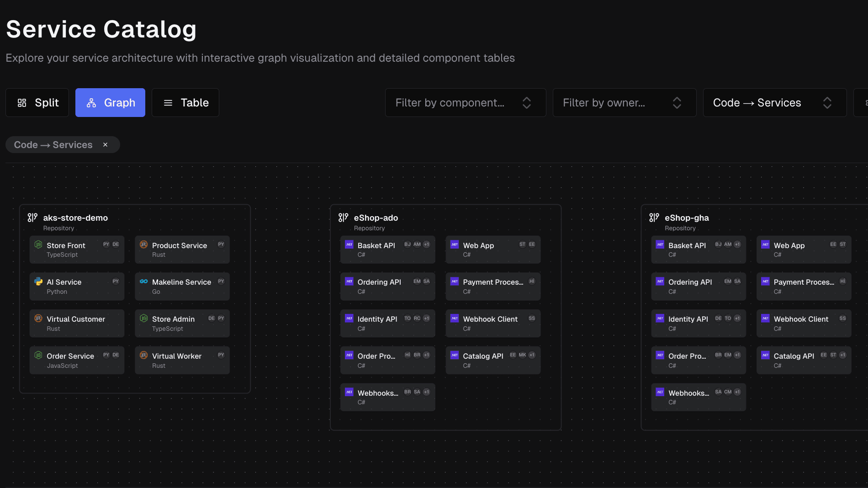Switch to Split view
The height and width of the screenshot is (488, 868).
tap(37, 102)
